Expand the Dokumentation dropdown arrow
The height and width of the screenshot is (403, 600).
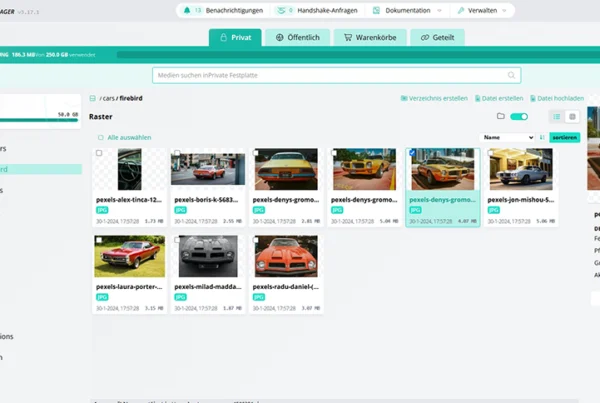tap(439, 10)
